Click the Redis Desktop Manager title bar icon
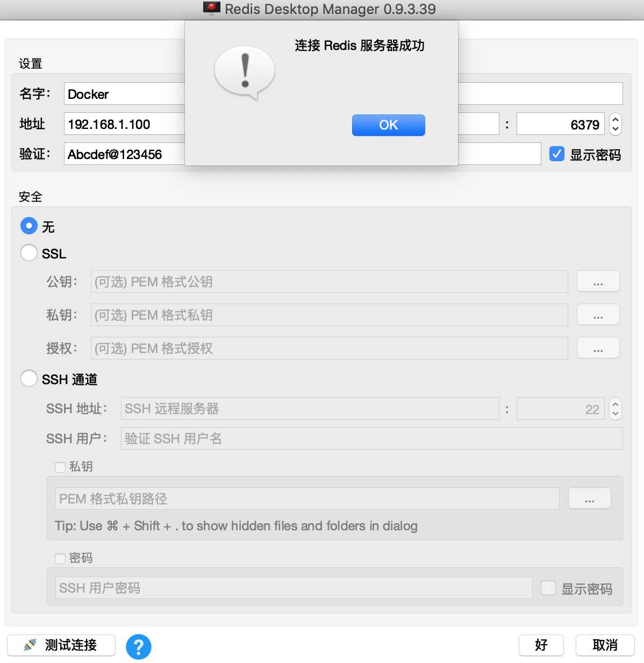This screenshot has height=663, width=644. [x=212, y=8]
